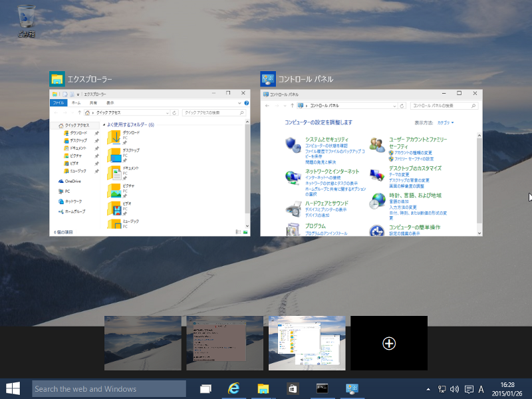The height and width of the screenshot is (399, 532).
Task: Switch to the first empty desktop thumbnail
Action: point(143,343)
